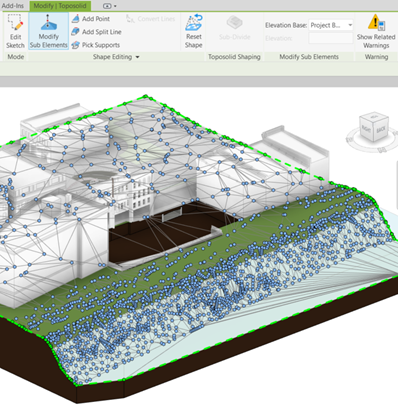Viewport: 398px width, 406px height.
Task: Select the Modify | Toposolid tab
Action: (x=60, y=6)
